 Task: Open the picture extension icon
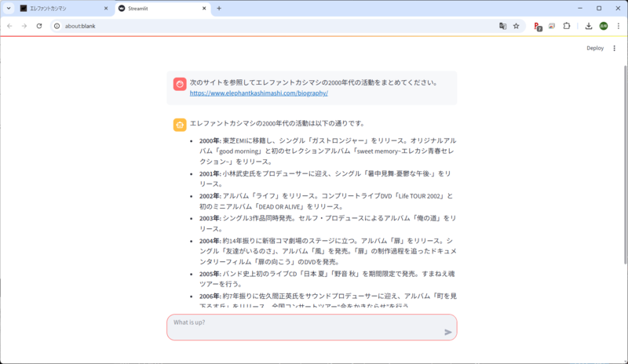point(552,26)
